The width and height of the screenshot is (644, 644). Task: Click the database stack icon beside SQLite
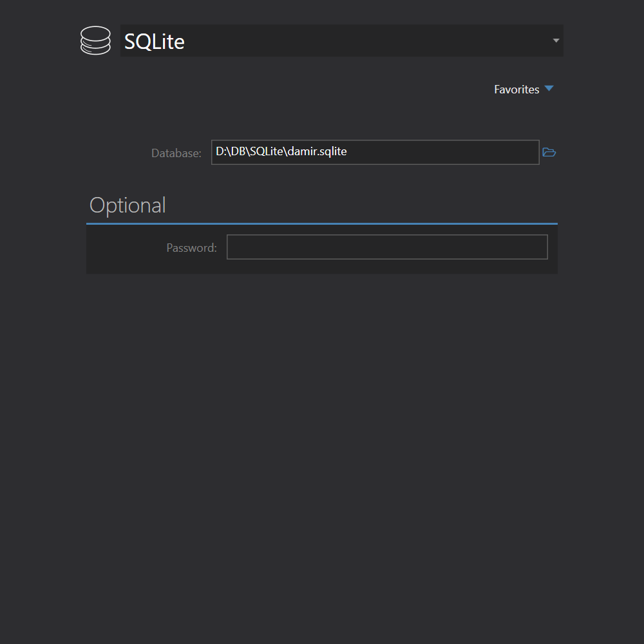point(95,41)
